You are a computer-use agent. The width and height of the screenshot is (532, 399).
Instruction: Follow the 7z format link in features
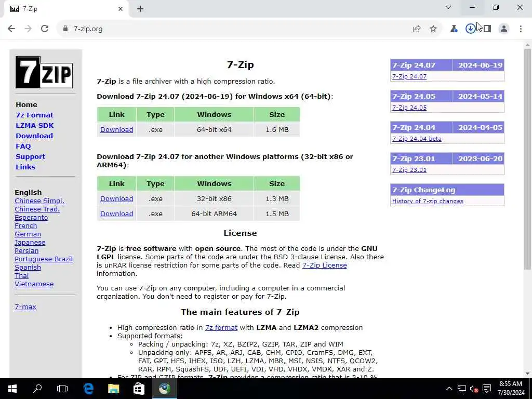coord(221,328)
